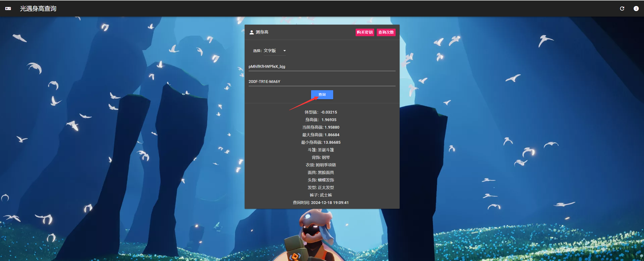Click the 查询时间 2024-12-18 19:09:41 line
Image resolution: width=644 pixels, height=261 pixels.
click(321, 203)
